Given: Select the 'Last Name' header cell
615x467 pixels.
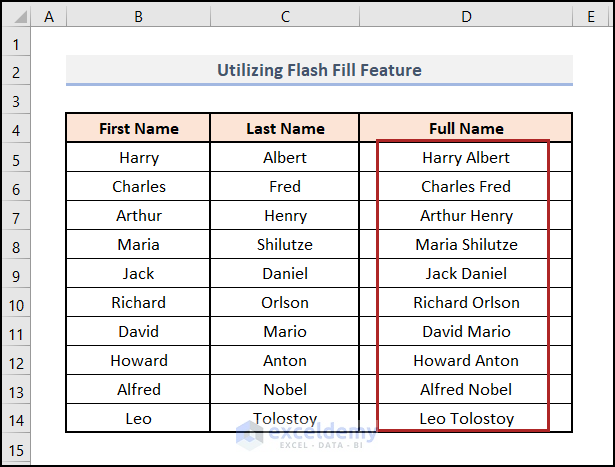Looking at the screenshot, I should pyautogui.click(x=285, y=129).
